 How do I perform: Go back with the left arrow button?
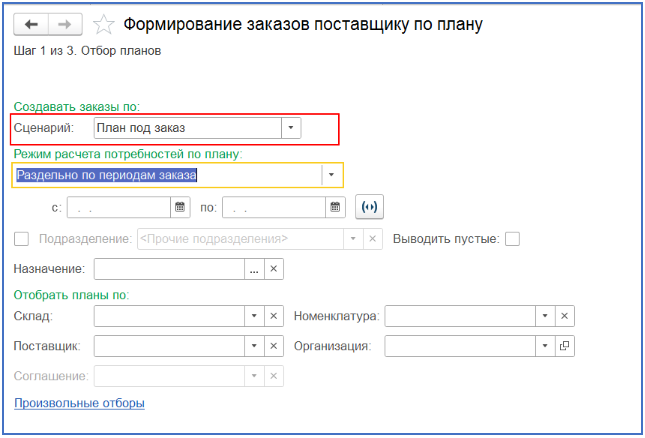[31, 25]
